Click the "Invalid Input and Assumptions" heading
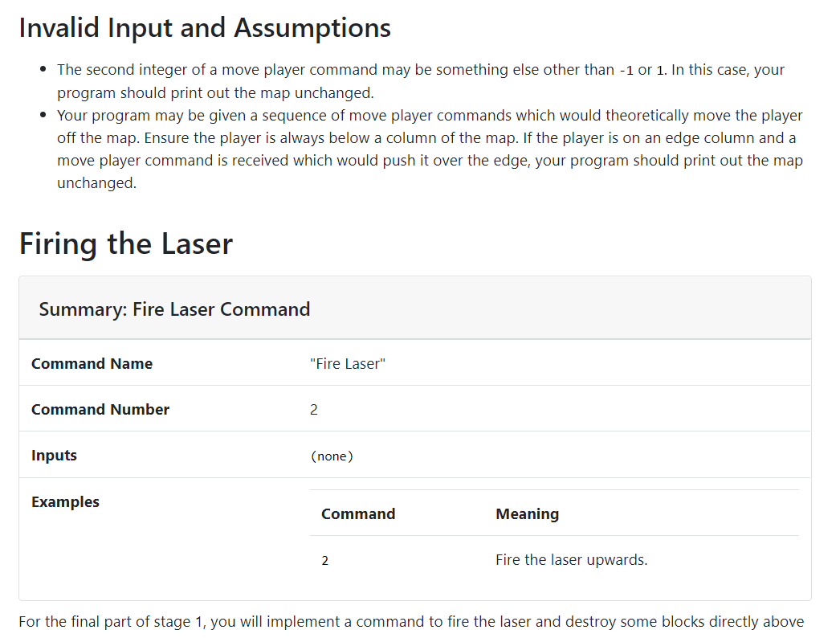 205,28
